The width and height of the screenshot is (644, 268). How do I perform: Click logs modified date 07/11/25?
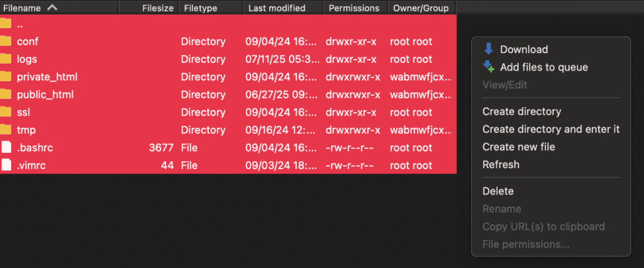(x=282, y=59)
